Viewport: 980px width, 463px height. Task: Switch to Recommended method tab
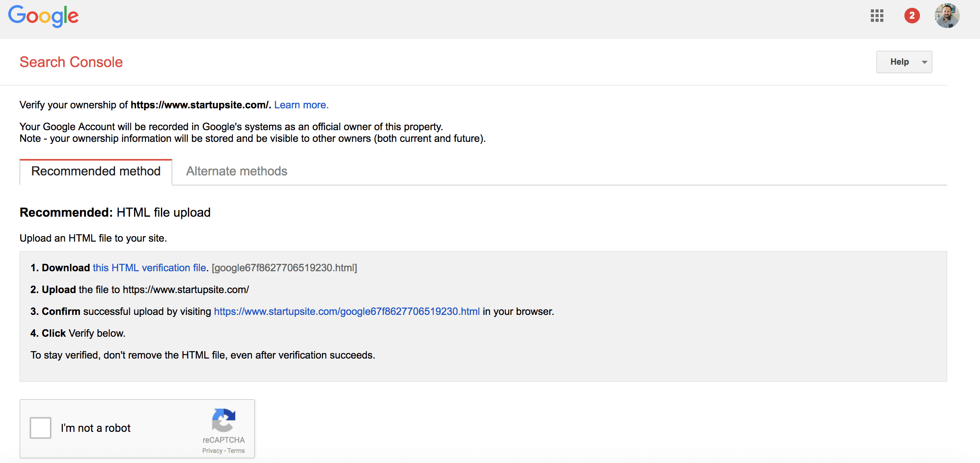(x=96, y=171)
